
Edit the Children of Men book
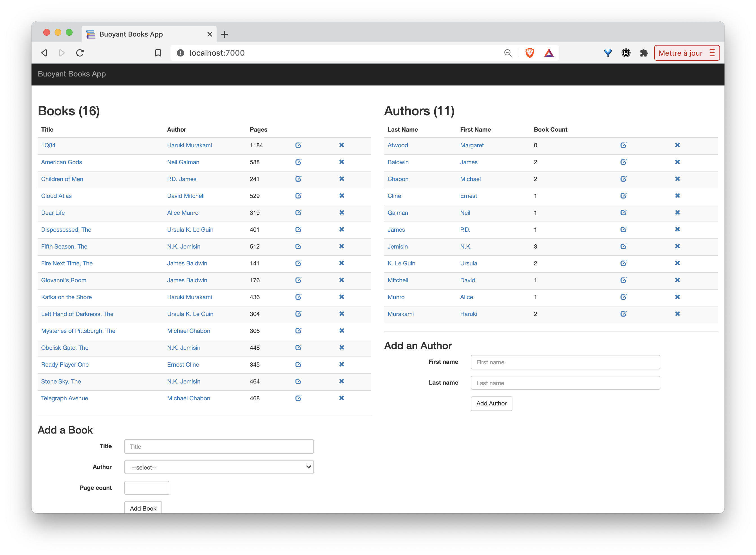coord(298,179)
